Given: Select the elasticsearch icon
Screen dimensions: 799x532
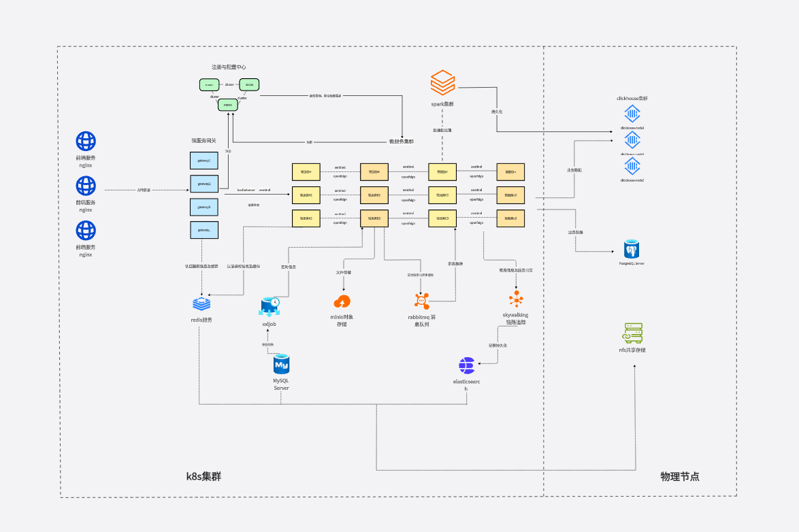Looking at the screenshot, I should tap(466, 365).
